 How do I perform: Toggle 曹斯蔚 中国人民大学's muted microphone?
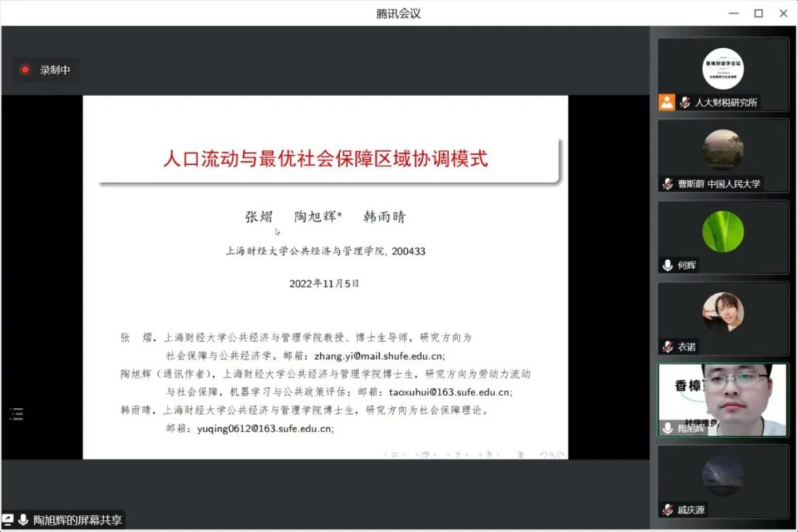667,184
